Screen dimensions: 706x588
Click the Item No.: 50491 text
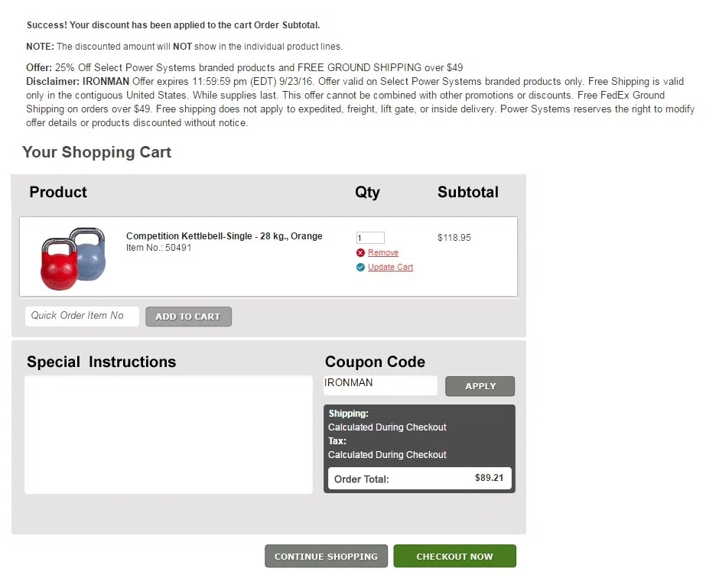coord(158,248)
